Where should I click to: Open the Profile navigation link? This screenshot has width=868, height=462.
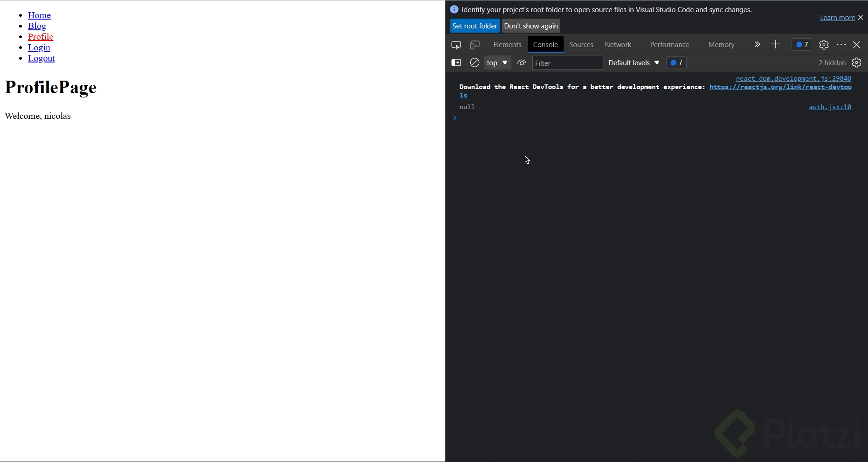41,37
